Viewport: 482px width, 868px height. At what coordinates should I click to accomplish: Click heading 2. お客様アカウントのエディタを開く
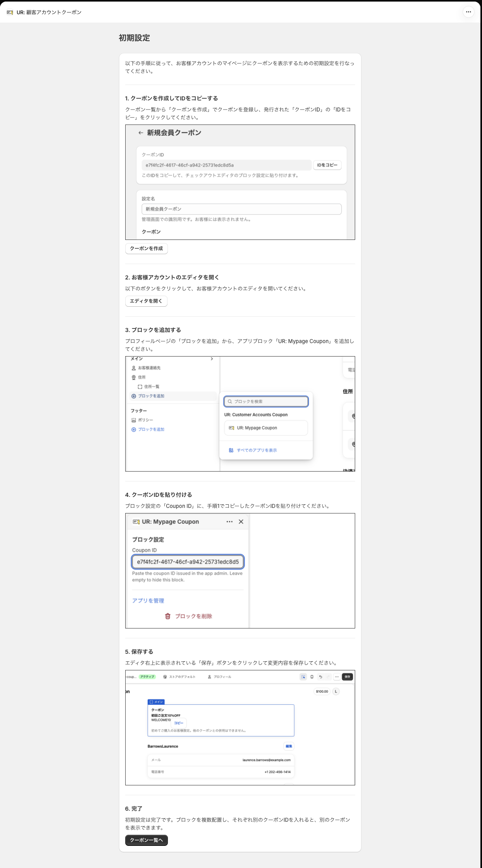coord(172,277)
